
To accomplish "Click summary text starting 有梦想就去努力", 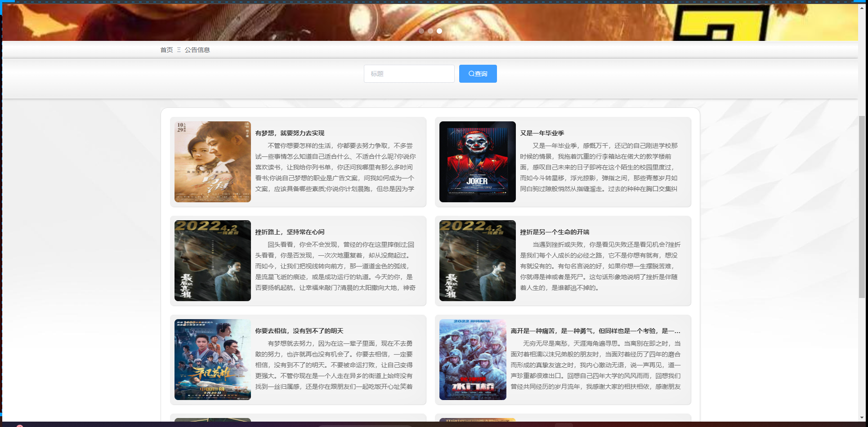I will tap(336, 365).
